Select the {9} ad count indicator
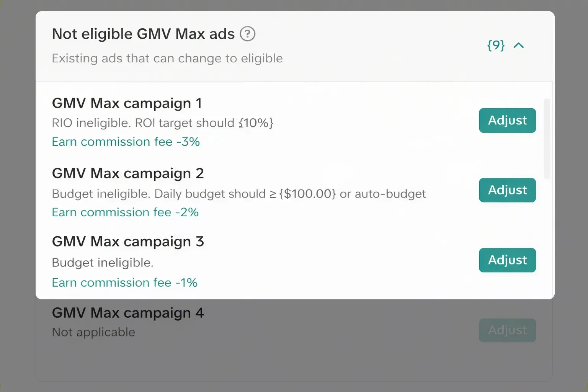 tap(496, 46)
